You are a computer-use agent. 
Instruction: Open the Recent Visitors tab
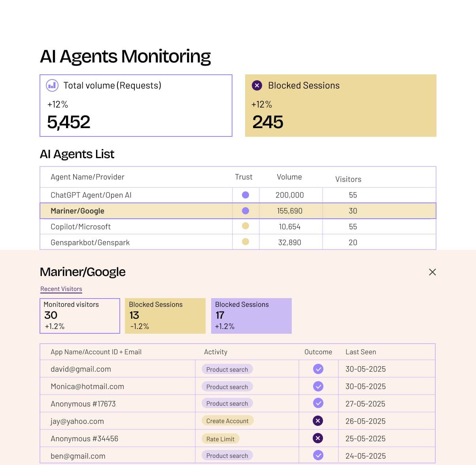pos(61,289)
